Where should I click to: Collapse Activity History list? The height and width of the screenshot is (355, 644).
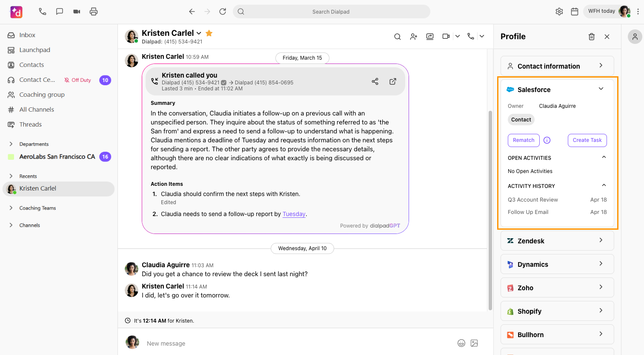604,185
